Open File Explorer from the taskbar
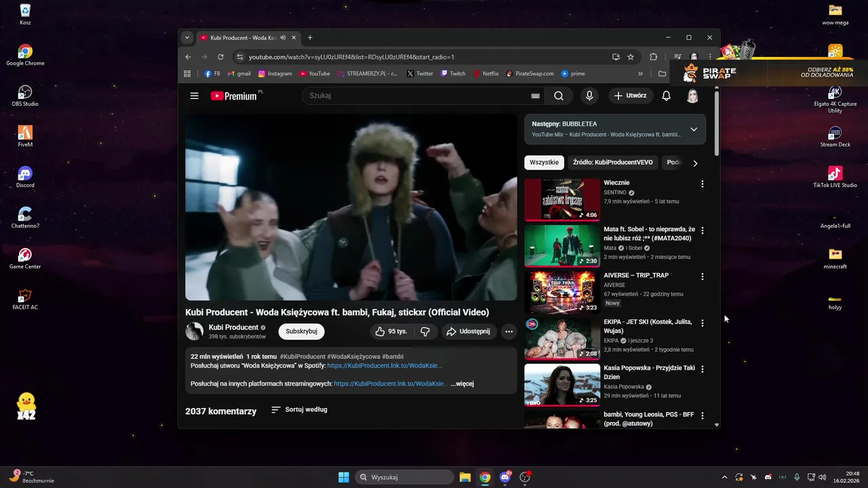Viewport: 868px width, 488px height. (x=465, y=477)
